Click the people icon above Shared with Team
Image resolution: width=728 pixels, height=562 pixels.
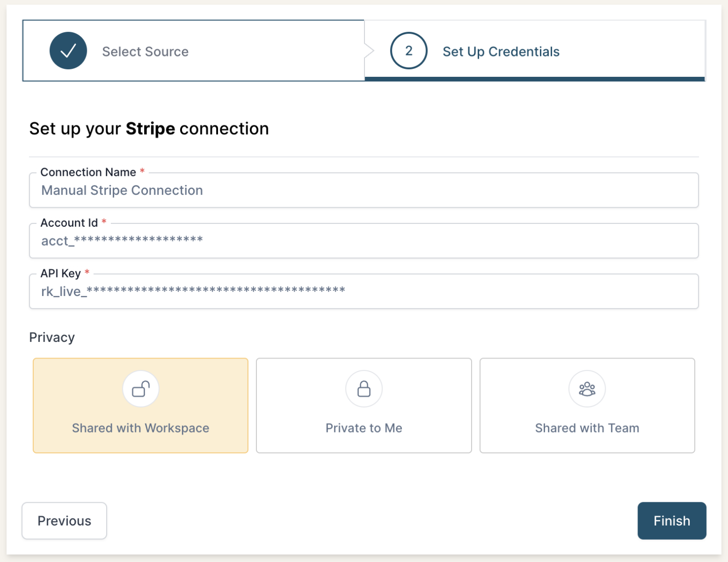[587, 388]
